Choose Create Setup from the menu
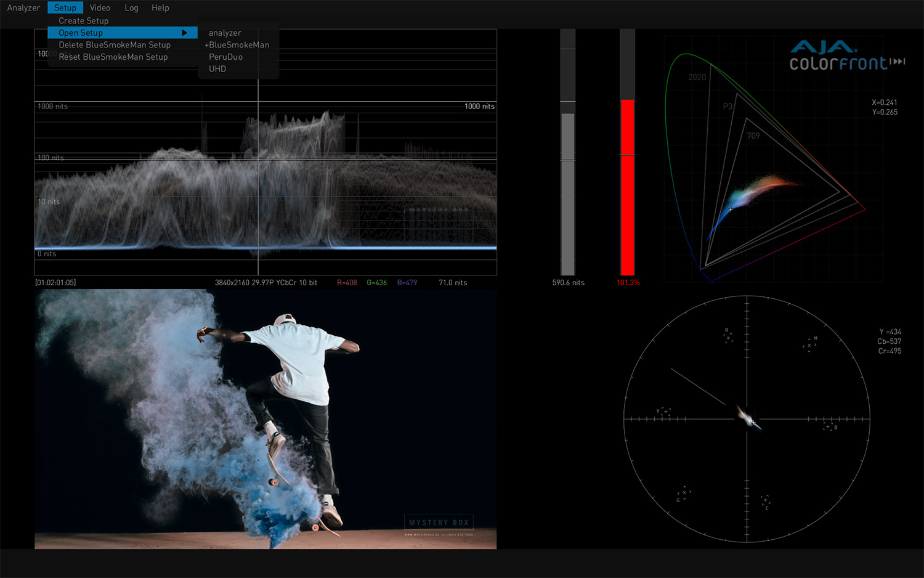Viewport: 924px width, 578px height. click(84, 21)
